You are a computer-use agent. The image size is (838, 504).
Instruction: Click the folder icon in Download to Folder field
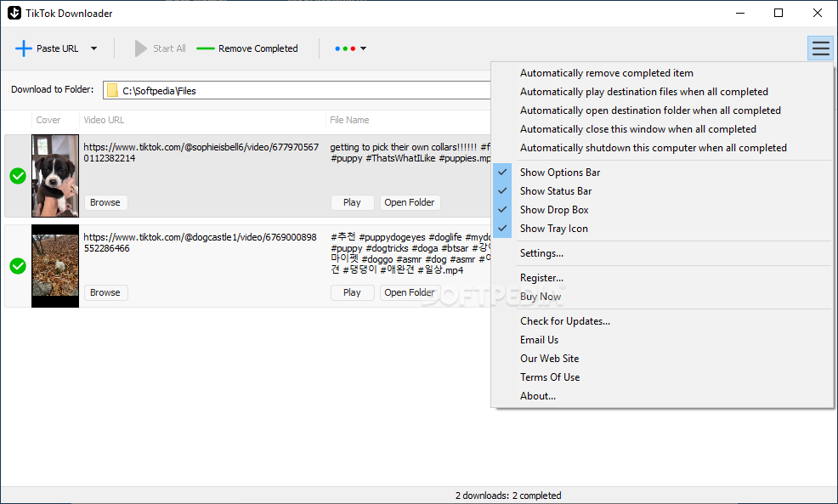click(x=112, y=90)
